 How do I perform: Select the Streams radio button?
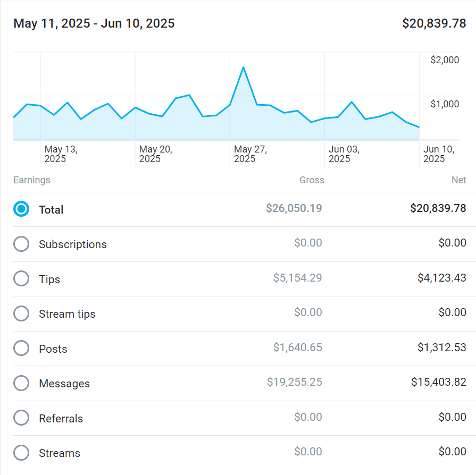[21, 453]
